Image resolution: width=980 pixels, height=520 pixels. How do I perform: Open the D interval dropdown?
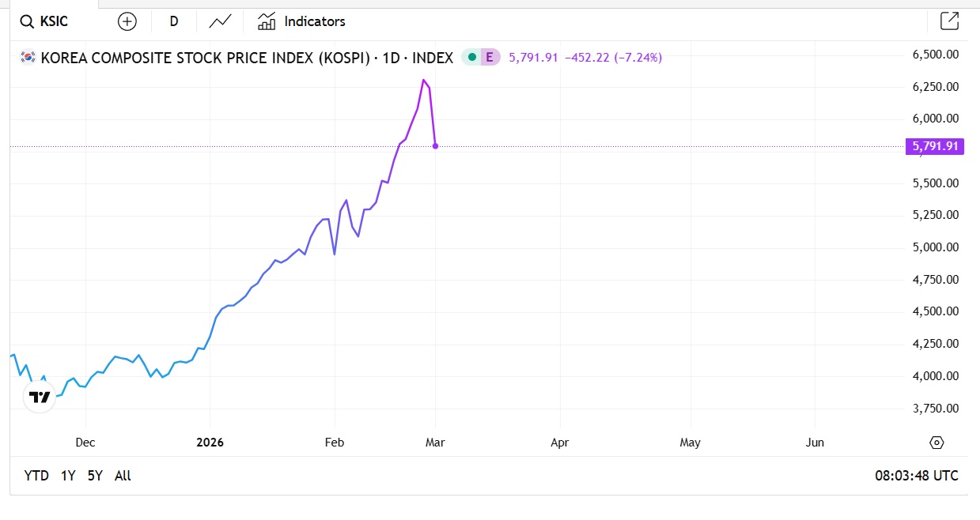click(x=174, y=21)
